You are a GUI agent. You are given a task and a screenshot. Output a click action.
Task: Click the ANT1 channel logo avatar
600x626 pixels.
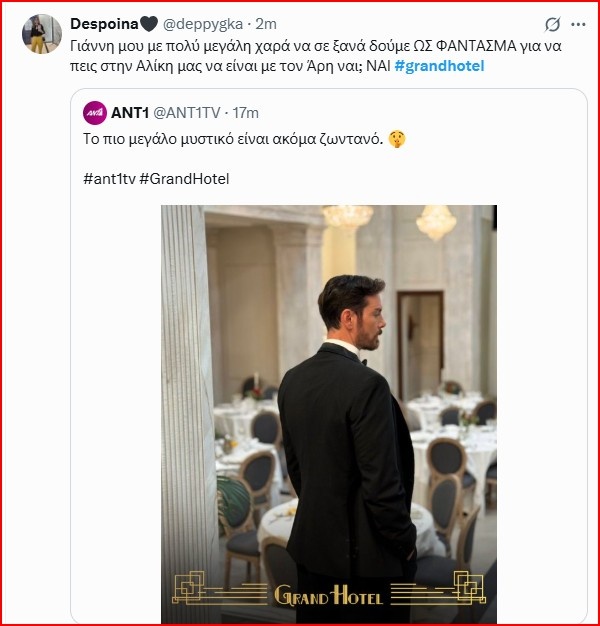[95, 112]
